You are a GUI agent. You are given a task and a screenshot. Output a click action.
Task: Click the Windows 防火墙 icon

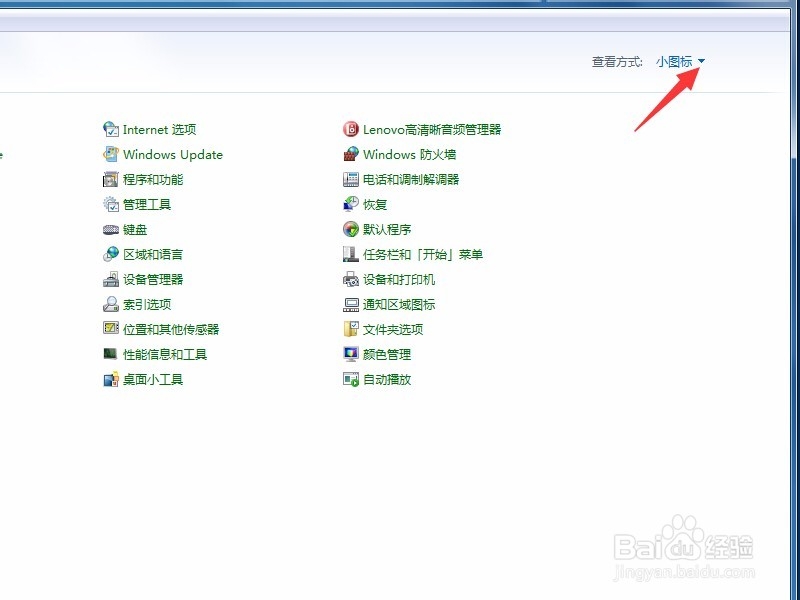[351, 154]
